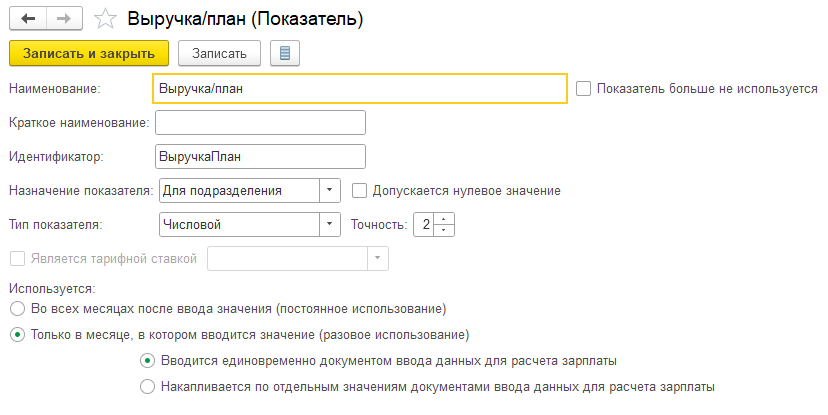Image resolution: width=828 pixels, height=415 pixels.
Task: Open the document list icon button
Action: point(285,53)
